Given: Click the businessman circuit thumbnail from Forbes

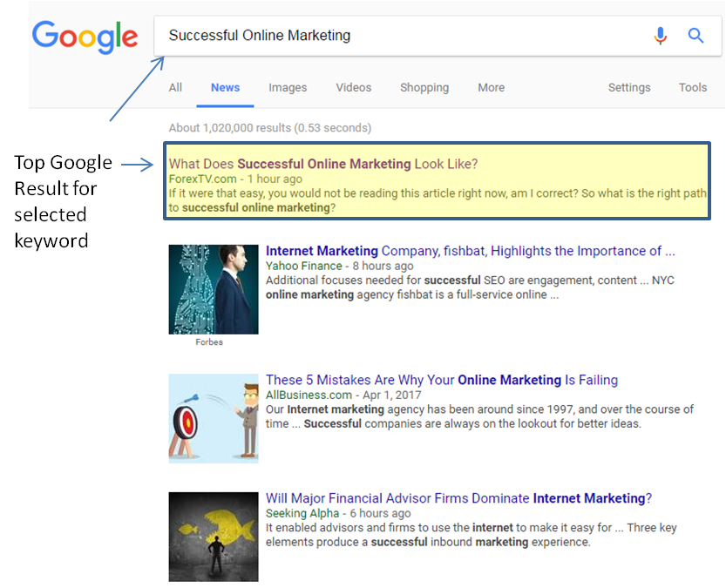Looking at the screenshot, I should [x=214, y=289].
